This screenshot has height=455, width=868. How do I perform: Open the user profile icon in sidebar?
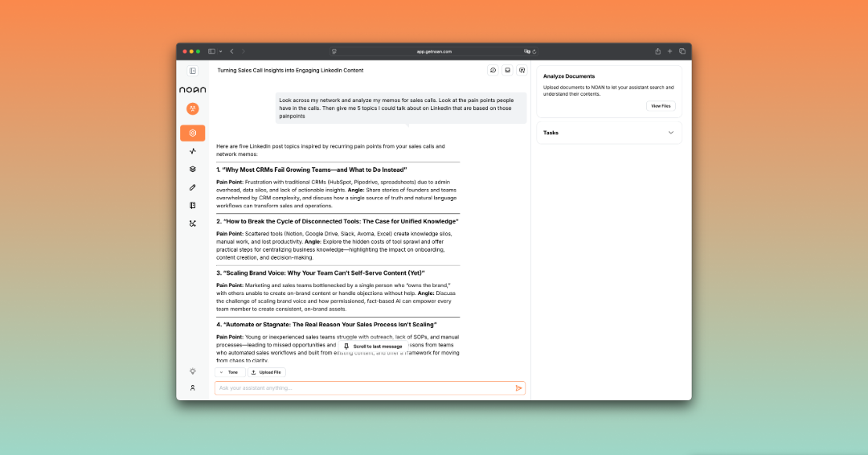click(x=192, y=388)
